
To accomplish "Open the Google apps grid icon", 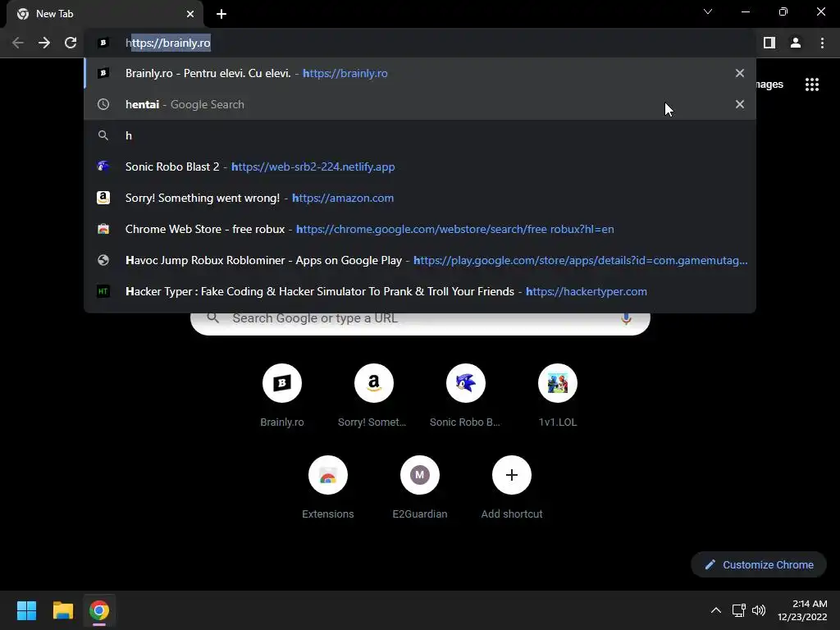I will point(812,84).
